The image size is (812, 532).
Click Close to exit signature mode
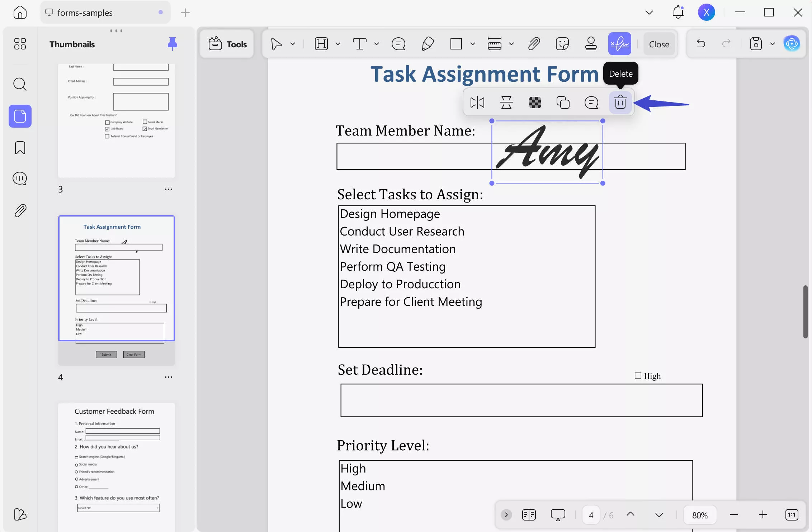pos(659,44)
